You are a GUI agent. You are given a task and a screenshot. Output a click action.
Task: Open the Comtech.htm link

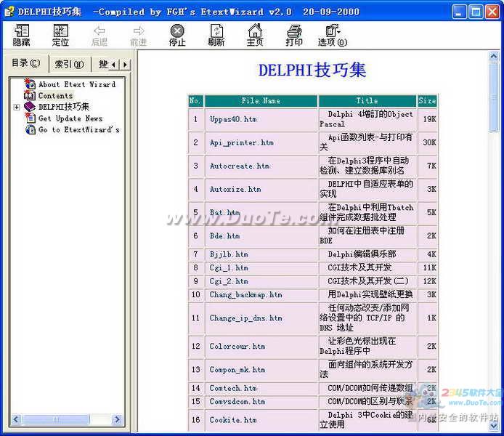233,389
